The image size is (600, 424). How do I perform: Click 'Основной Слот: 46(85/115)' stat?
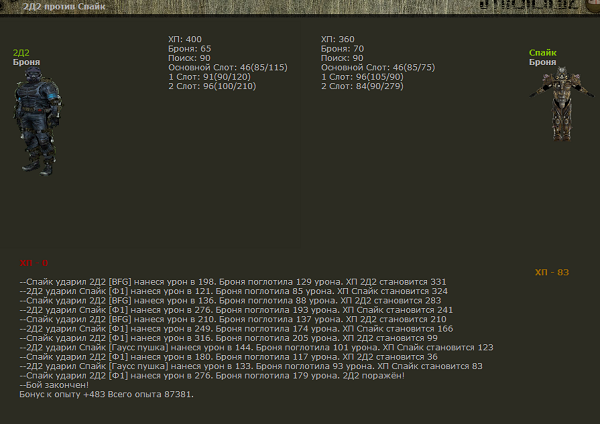click(x=227, y=67)
